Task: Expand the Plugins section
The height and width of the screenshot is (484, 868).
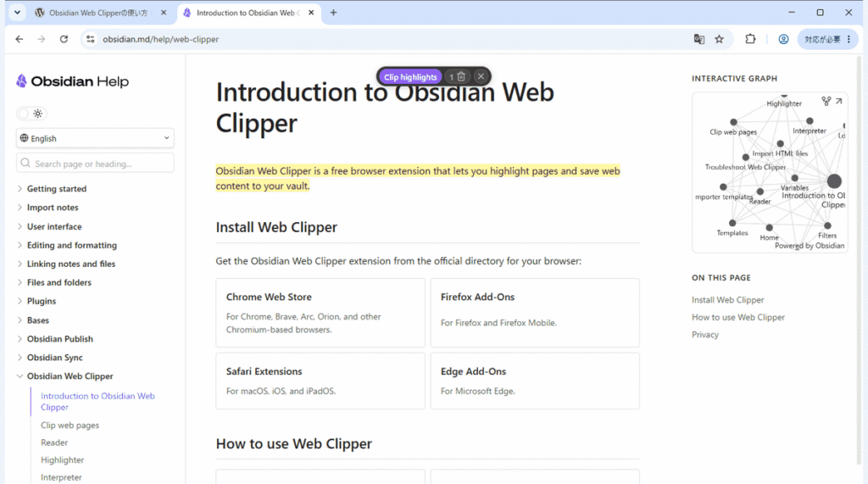Action: tap(41, 301)
